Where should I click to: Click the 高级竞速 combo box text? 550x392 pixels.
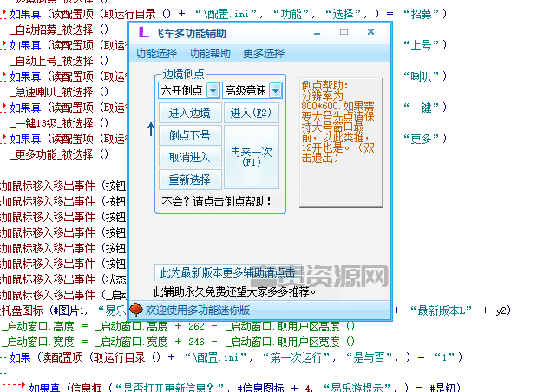coord(246,91)
